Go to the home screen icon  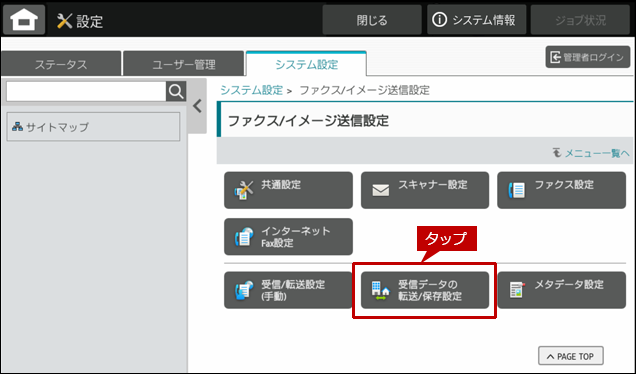coord(24,19)
